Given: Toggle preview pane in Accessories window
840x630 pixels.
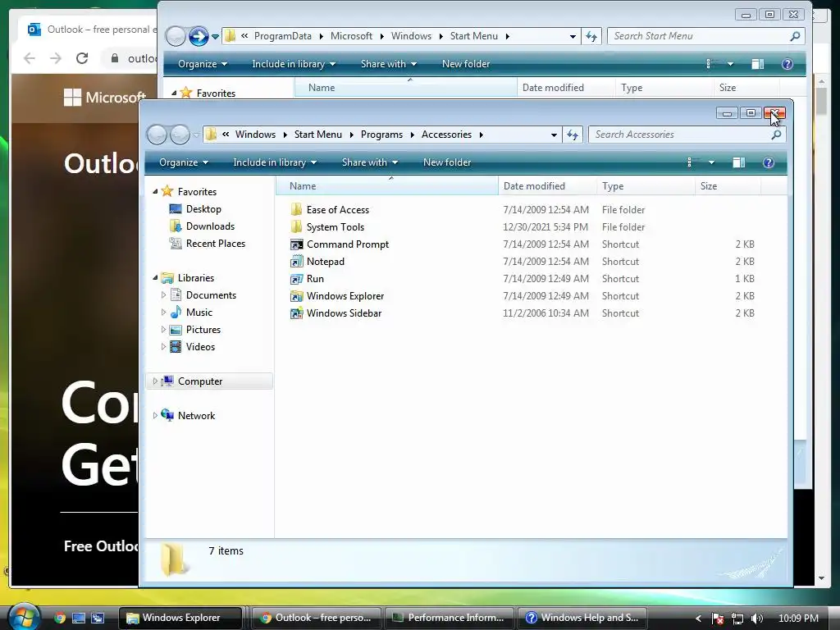Looking at the screenshot, I should coord(739,162).
